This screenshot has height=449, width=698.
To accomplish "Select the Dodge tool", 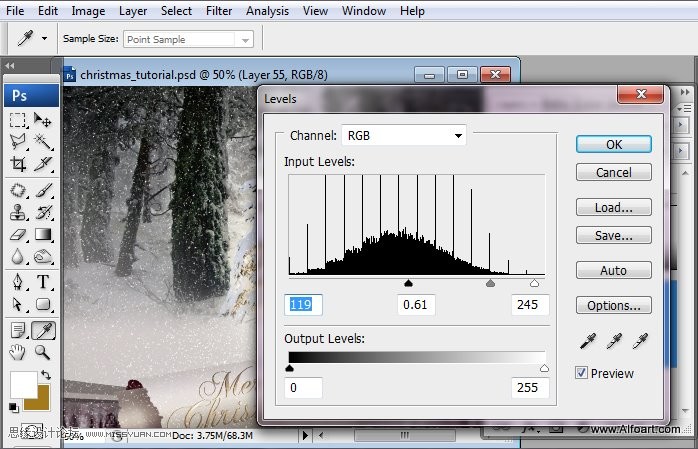I will point(43,256).
